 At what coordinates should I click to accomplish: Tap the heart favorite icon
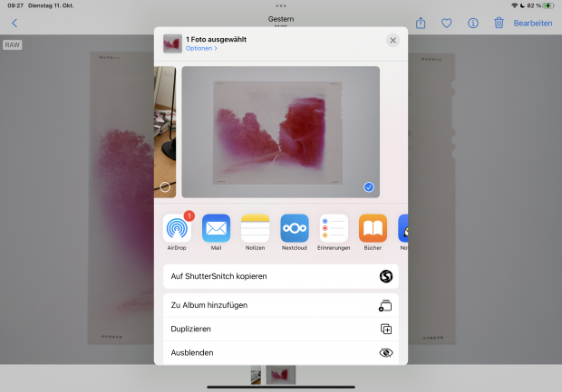tap(446, 23)
